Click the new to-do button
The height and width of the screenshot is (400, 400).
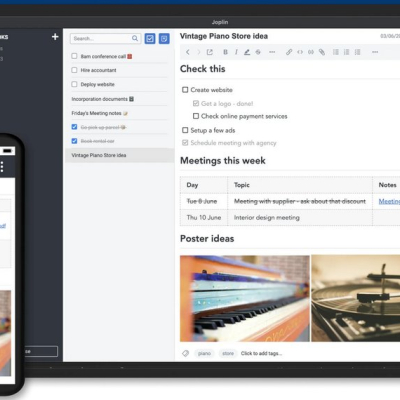point(150,39)
